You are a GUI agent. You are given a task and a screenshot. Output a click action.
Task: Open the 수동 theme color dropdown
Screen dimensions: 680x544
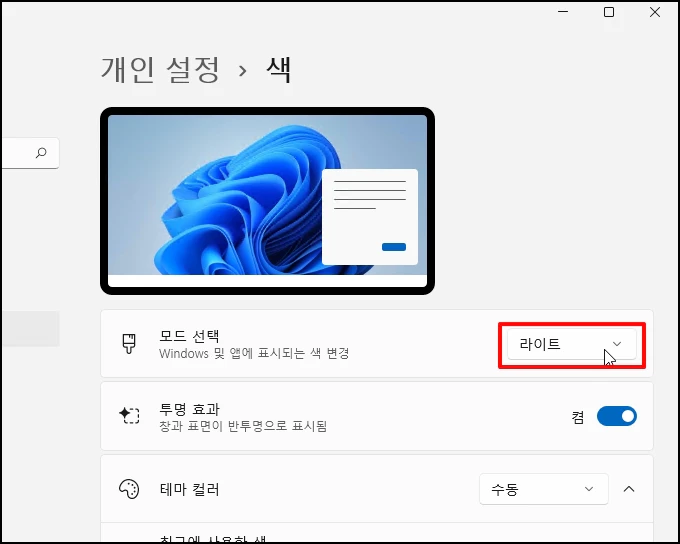click(543, 489)
